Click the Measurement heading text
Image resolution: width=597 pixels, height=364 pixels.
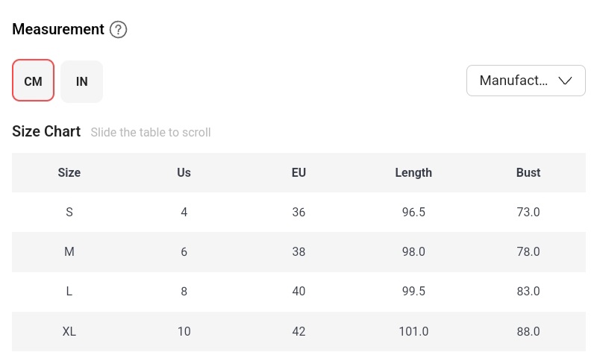(x=58, y=30)
